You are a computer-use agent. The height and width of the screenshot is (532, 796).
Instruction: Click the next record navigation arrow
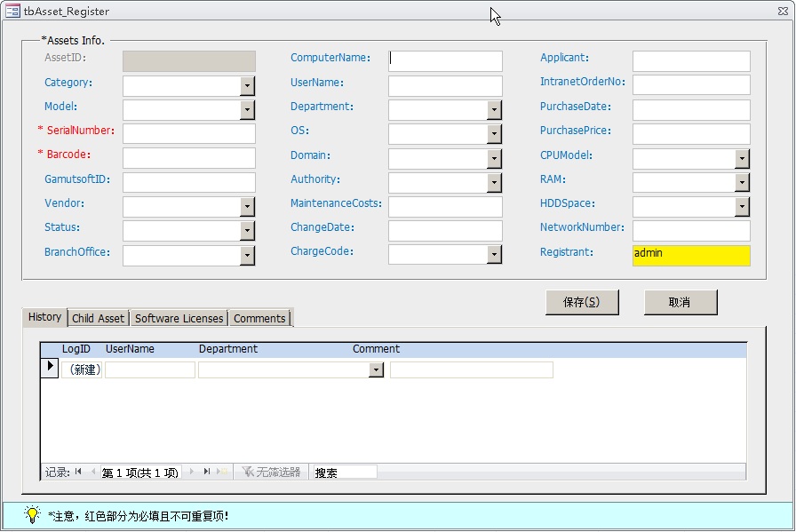(x=191, y=472)
